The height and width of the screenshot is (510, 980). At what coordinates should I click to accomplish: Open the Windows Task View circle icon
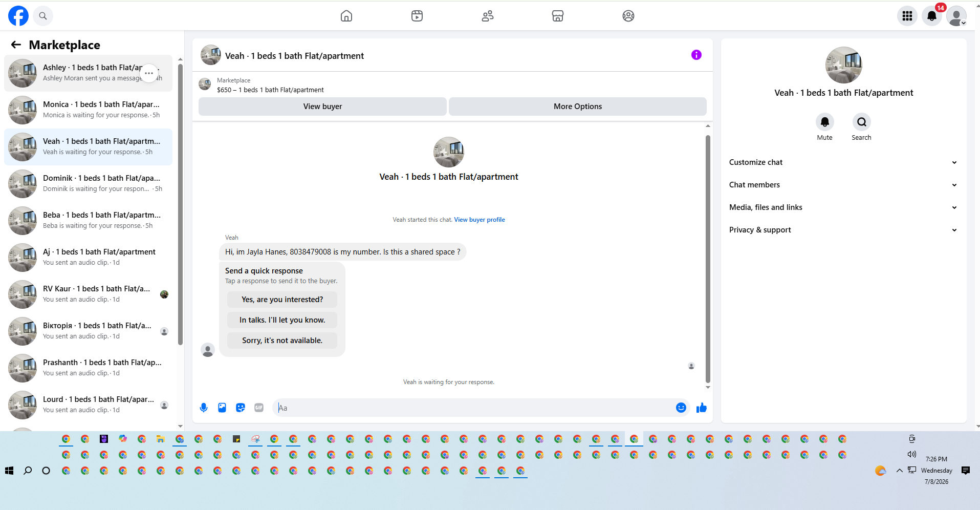click(x=46, y=471)
